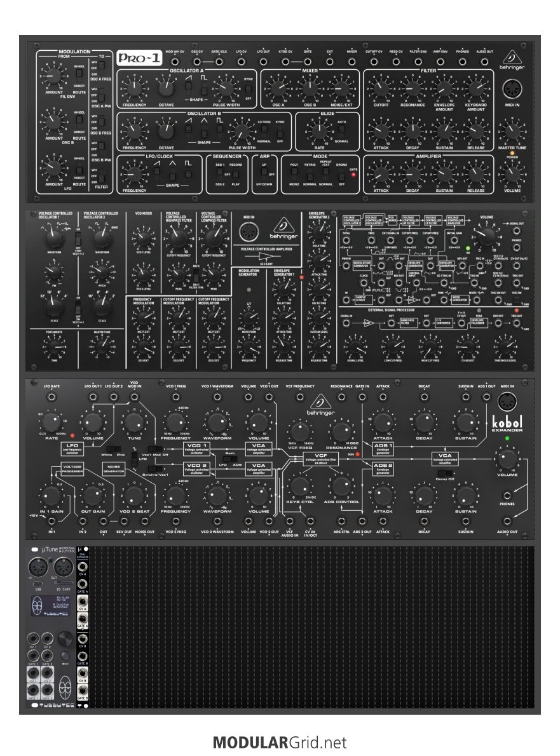Click the K-2 main Volume knob
Viewport: 560px width, 756px height.
[486, 235]
